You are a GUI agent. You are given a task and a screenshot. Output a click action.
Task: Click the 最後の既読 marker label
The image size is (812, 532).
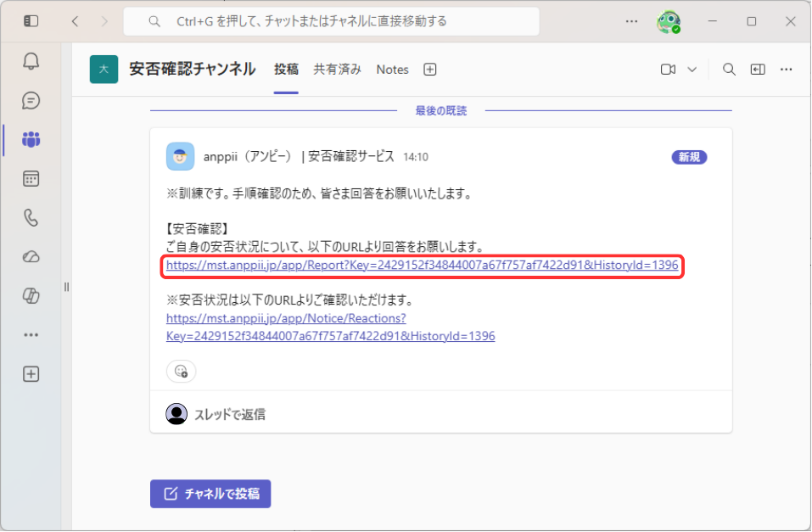[441, 111]
